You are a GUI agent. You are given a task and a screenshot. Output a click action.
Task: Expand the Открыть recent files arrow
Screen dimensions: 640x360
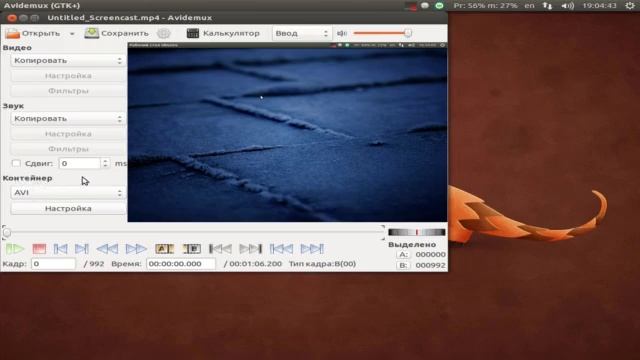[72, 33]
